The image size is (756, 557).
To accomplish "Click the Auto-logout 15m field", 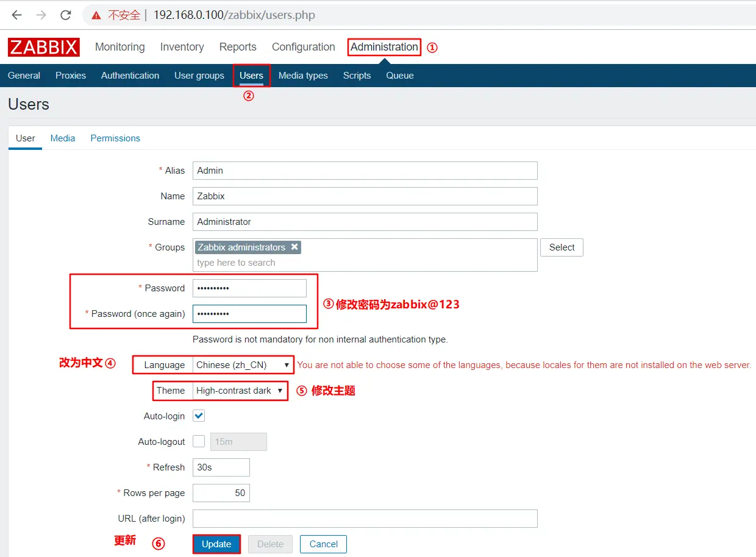I will pyautogui.click(x=238, y=442).
